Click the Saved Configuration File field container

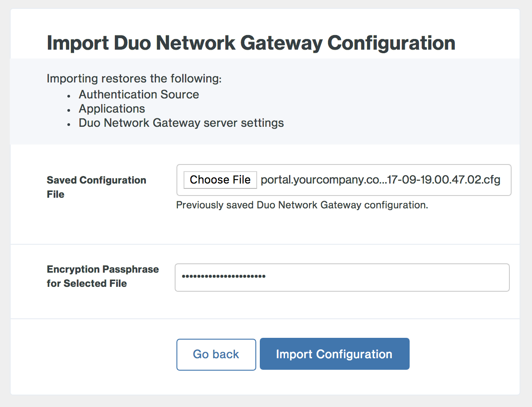pyautogui.click(x=344, y=180)
